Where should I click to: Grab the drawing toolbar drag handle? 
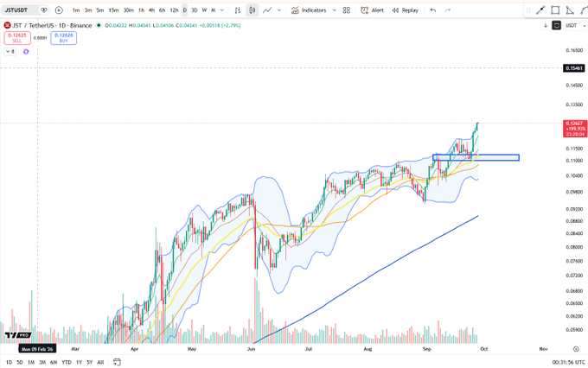(x=528, y=10)
